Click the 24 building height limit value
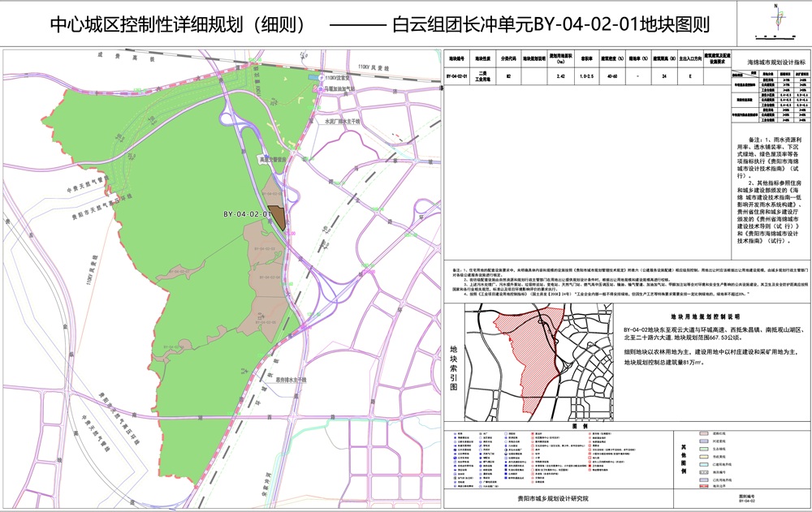 (x=664, y=76)
